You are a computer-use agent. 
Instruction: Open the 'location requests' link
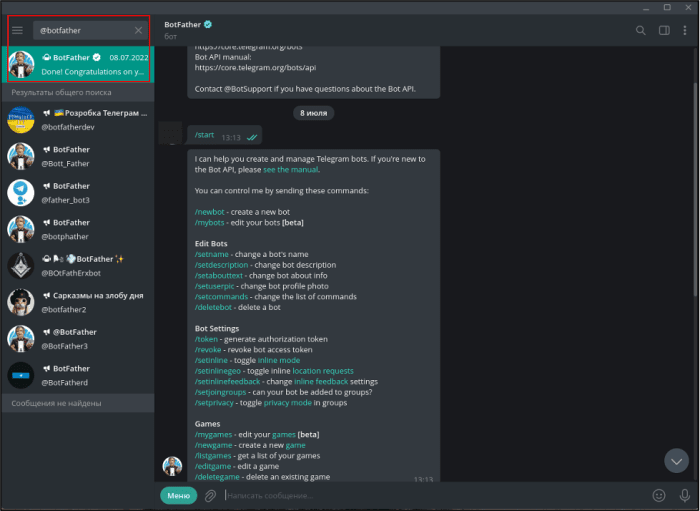(323, 371)
